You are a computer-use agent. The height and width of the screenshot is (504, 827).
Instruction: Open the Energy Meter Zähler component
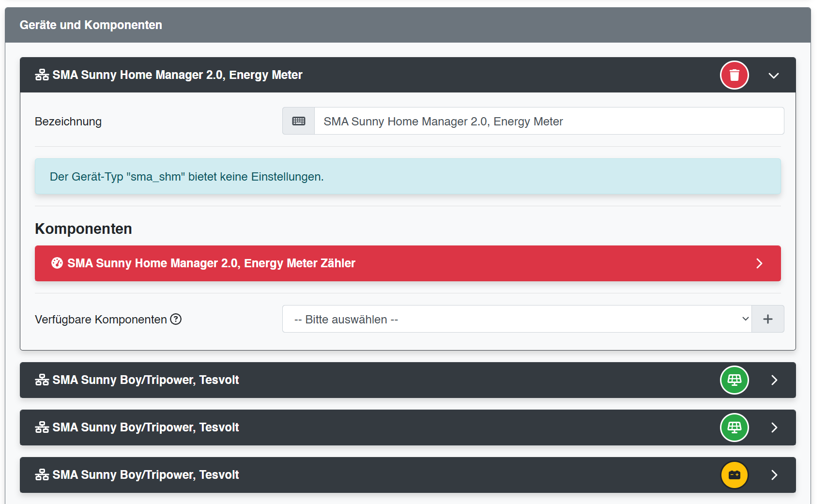pyautogui.click(x=211, y=263)
